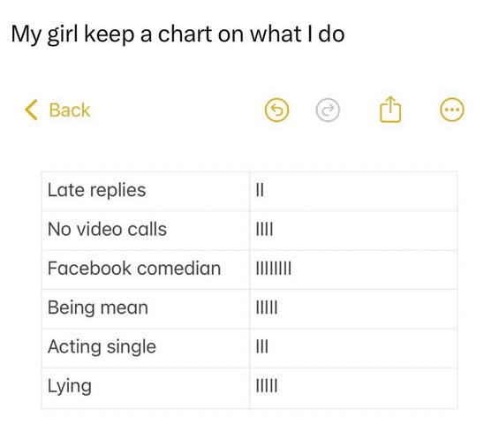Tap the back chevron arrow
499x448 pixels.
31,110
